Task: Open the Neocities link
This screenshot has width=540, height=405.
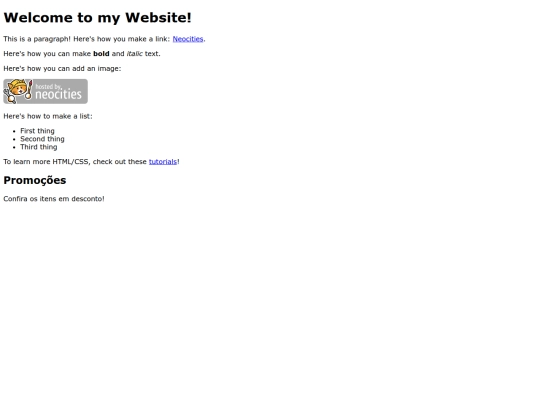Action: coord(188,39)
